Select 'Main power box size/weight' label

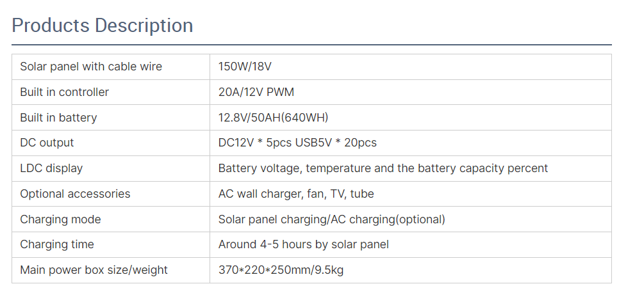pos(94,270)
